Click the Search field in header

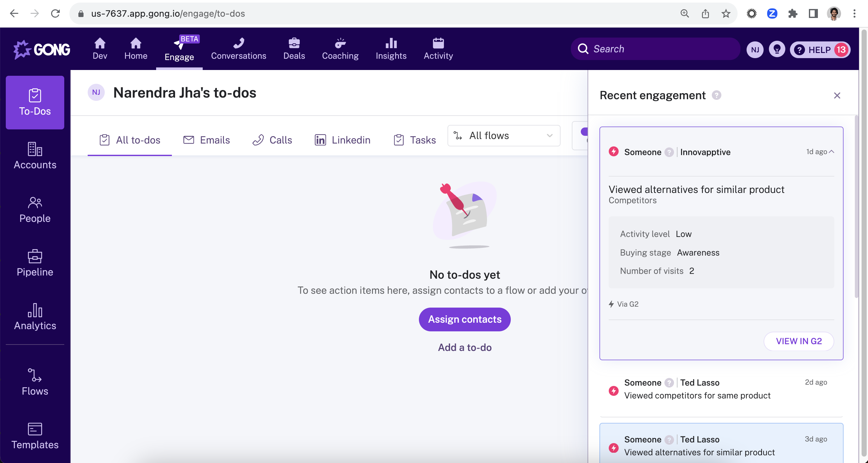click(655, 49)
